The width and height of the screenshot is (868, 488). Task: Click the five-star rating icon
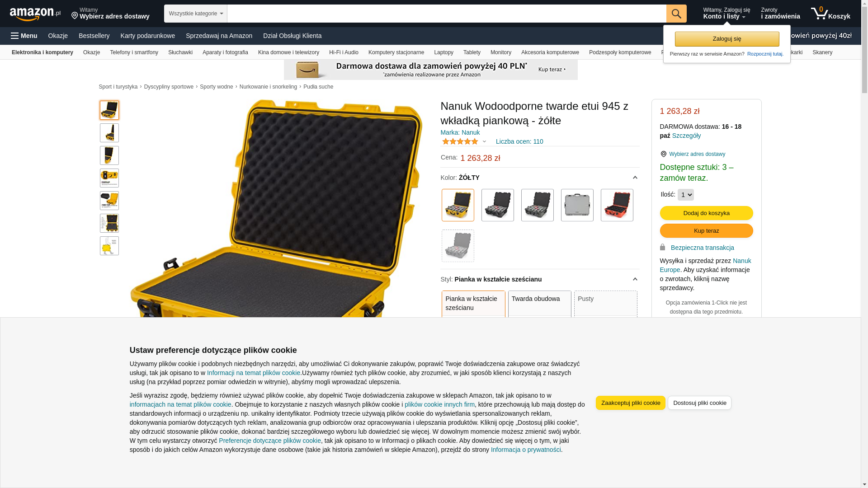pos(460,141)
